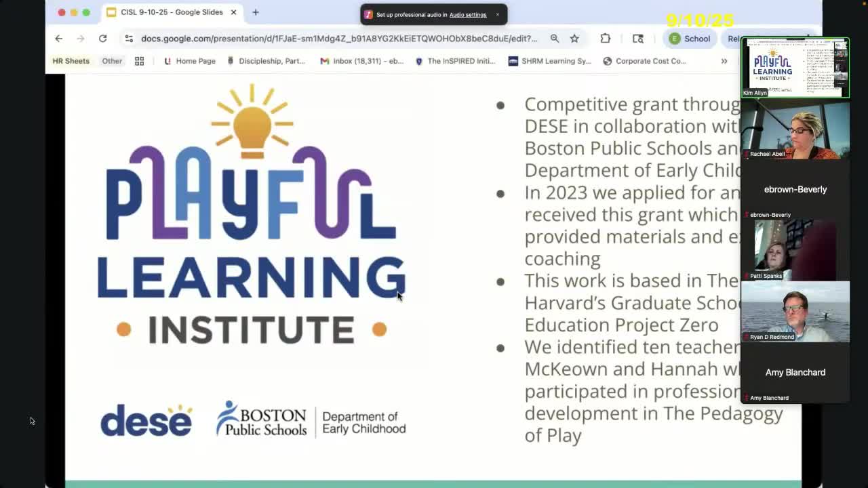Open the extensions puzzle piece icon
Viewport: 868px width, 488px height.
[x=606, y=39]
